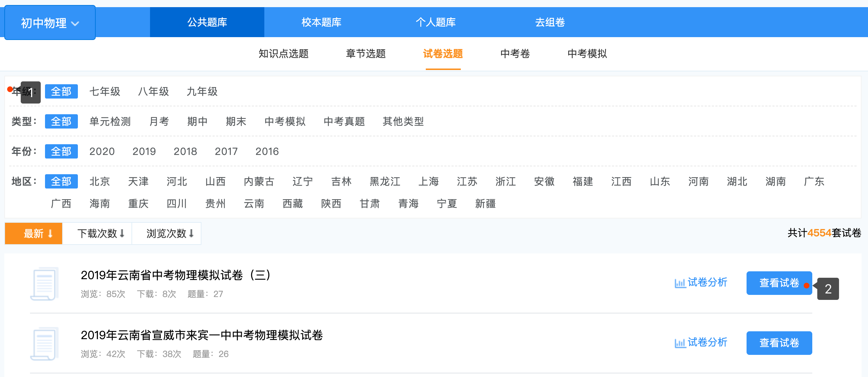
Task: Click the tooltip marker numbered 1
Action: [x=31, y=92]
